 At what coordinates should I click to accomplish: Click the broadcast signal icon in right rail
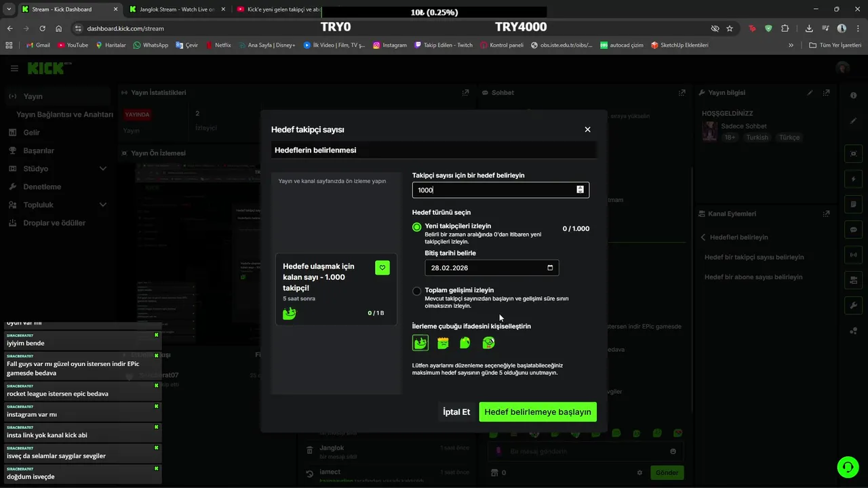tap(853, 255)
